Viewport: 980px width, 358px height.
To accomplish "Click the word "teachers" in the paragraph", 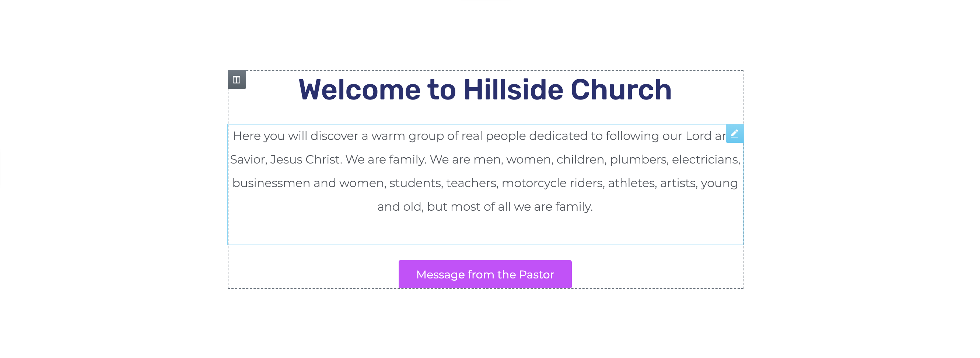I will tap(472, 183).
